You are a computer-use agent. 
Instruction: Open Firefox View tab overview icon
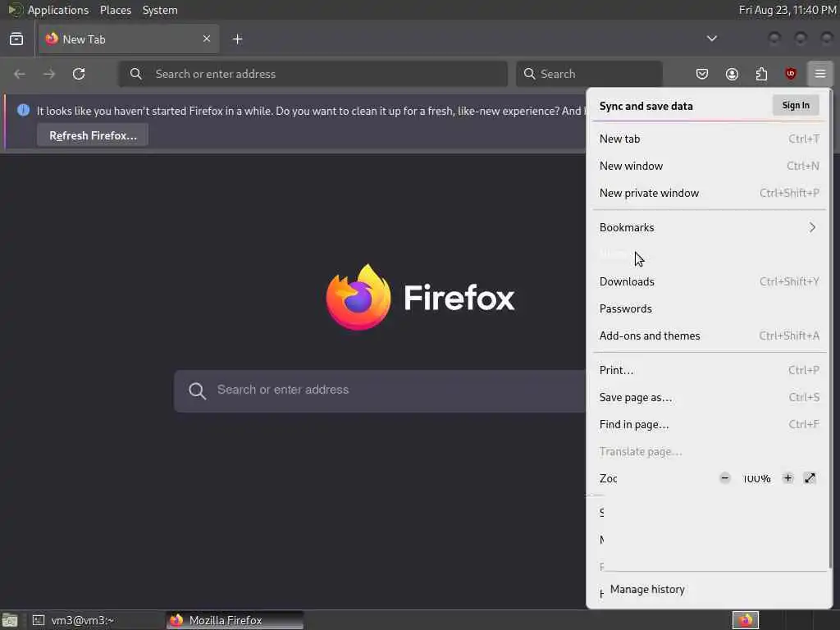click(16, 39)
